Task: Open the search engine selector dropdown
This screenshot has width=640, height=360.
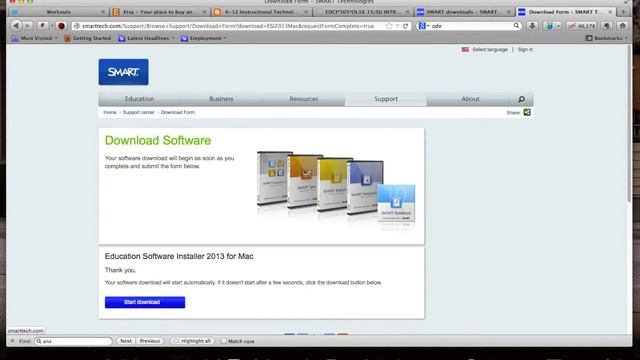Action: (423, 26)
